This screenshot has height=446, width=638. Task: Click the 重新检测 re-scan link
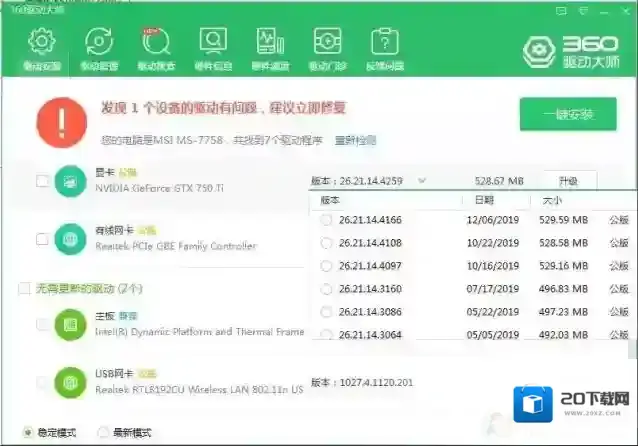click(356, 140)
